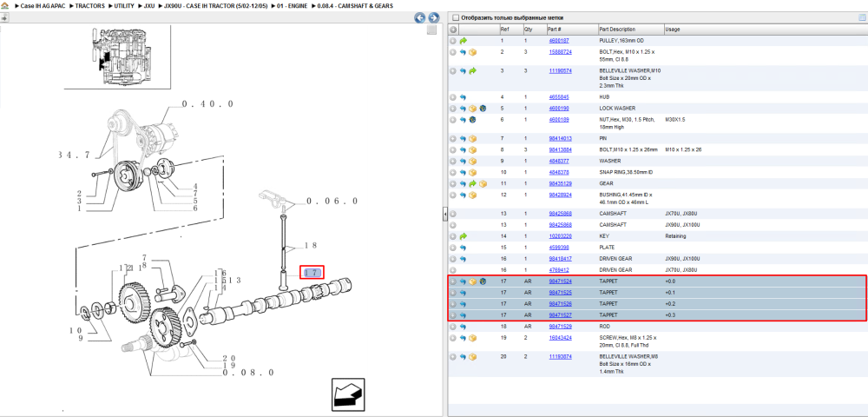Viewport: 868px width, 417px height.
Task: Click blue arrow icon in PLATE row
Action: (x=464, y=248)
